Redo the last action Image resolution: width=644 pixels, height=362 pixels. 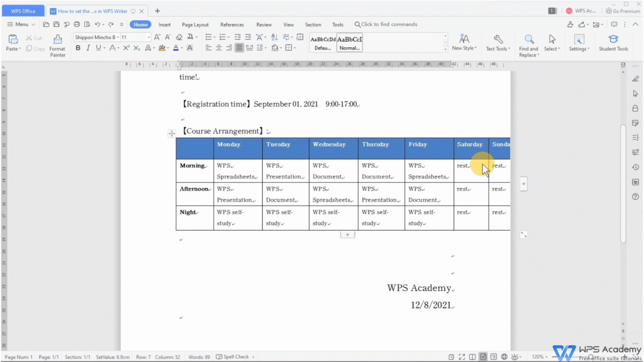tap(111, 25)
